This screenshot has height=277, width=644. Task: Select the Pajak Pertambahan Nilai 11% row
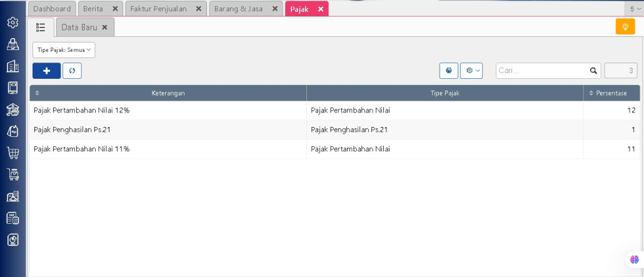tap(168, 149)
